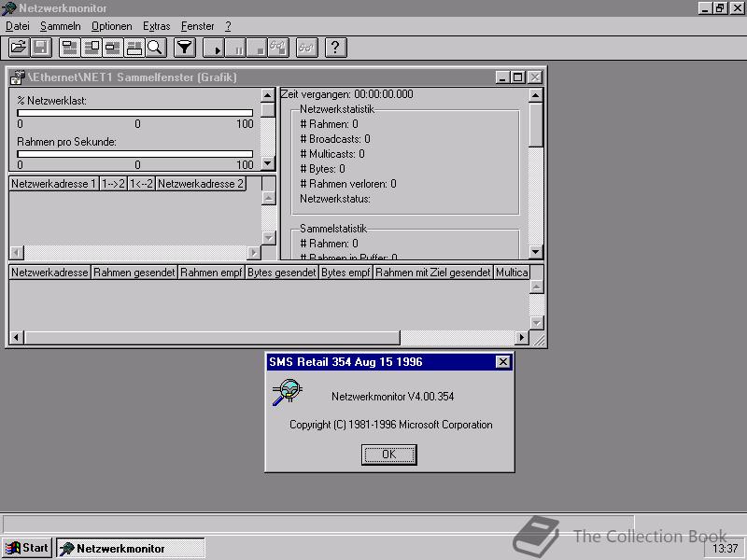
Task: Click 'Netzwerkmonitor V4.00.354' version text
Action: pos(392,397)
